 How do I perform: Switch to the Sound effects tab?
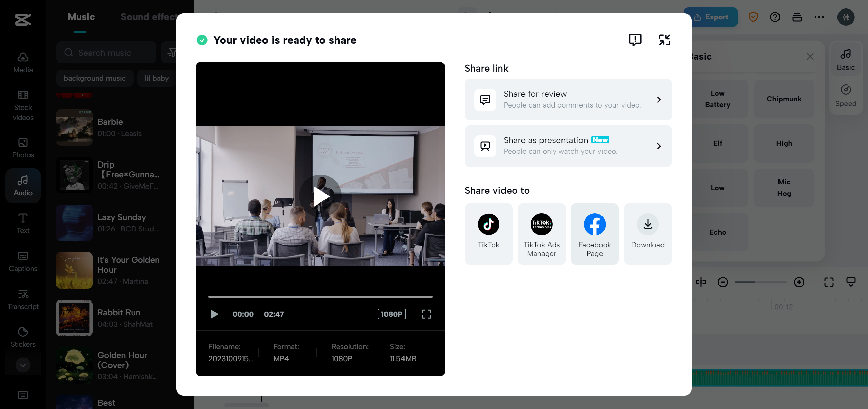(x=149, y=16)
